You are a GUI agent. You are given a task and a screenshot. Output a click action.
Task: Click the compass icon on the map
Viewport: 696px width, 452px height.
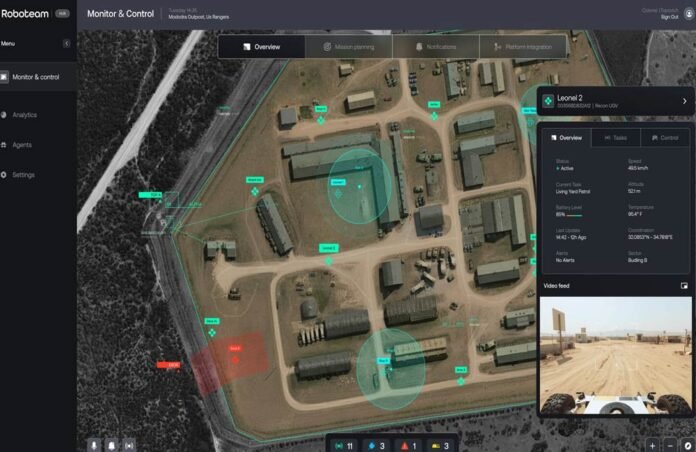point(686,443)
